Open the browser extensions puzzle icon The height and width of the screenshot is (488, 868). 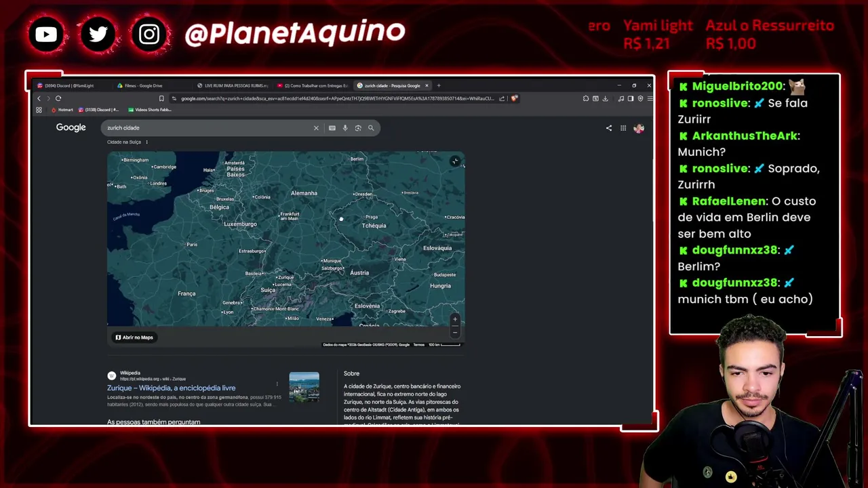(586, 98)
